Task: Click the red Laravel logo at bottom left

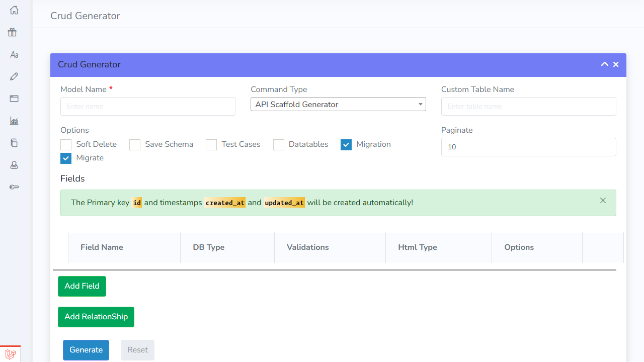Action: click(x=11, y=354)
